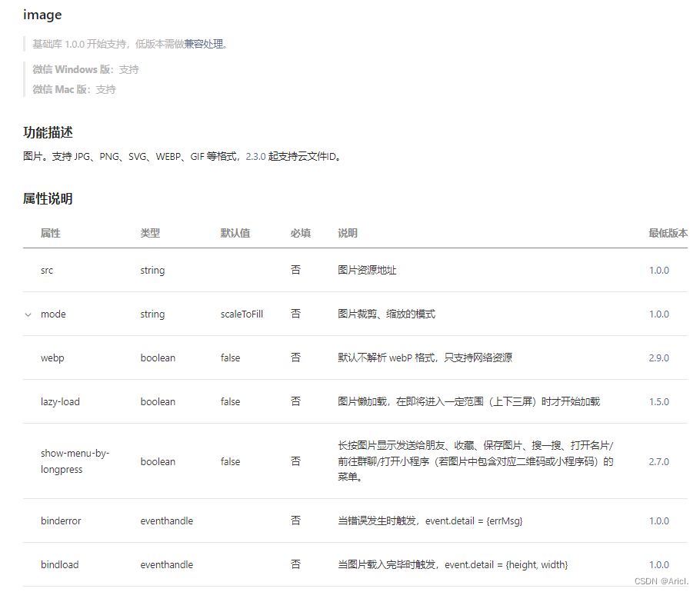Click the 属性说明 section heading
Screen dimensions: 700x592
(x=48, y=198)
